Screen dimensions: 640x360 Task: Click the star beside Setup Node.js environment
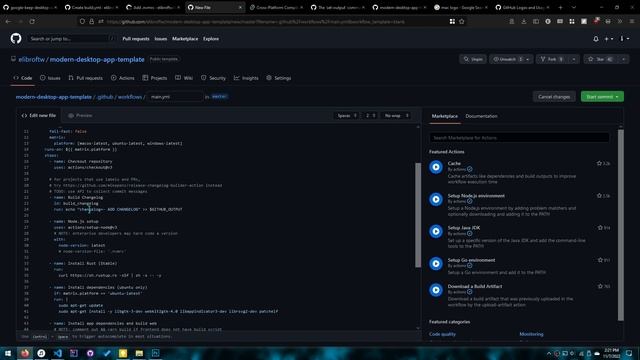pyautogui.click(x=599, y=196)
